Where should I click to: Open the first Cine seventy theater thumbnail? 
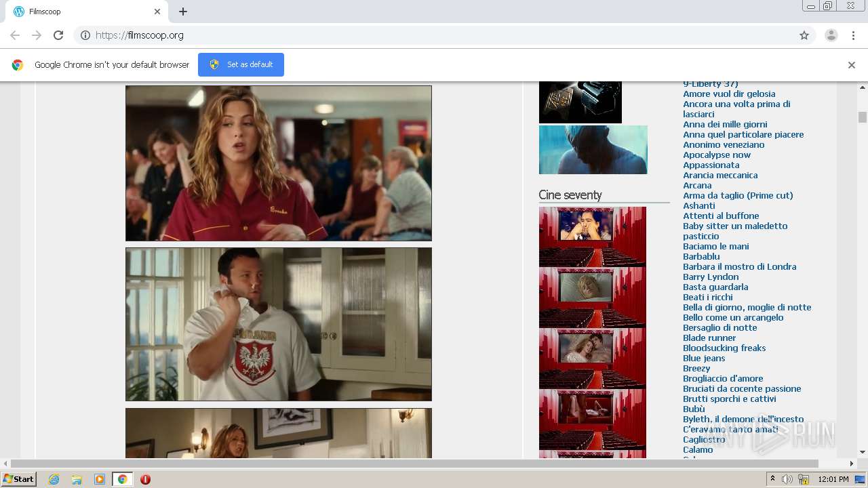coord(593,237)
